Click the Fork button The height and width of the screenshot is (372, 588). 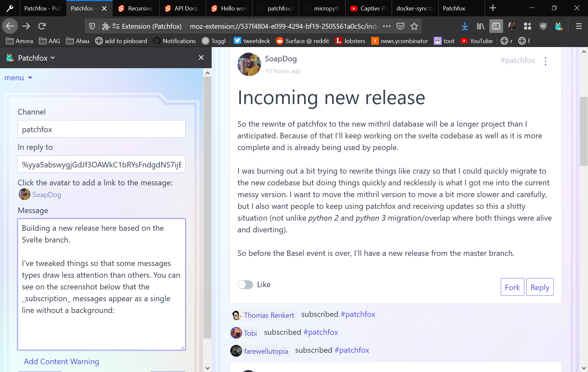(512, 287)
